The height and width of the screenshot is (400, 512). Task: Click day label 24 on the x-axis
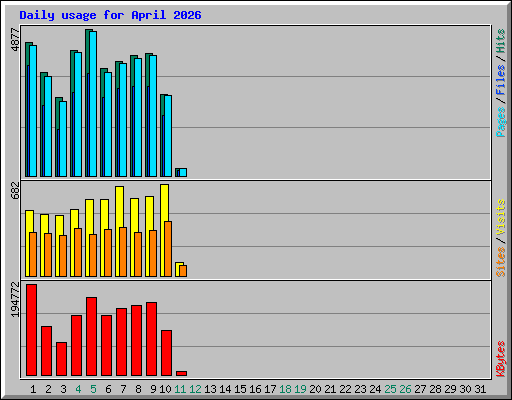pyautogui.click(x=375, y=389)
